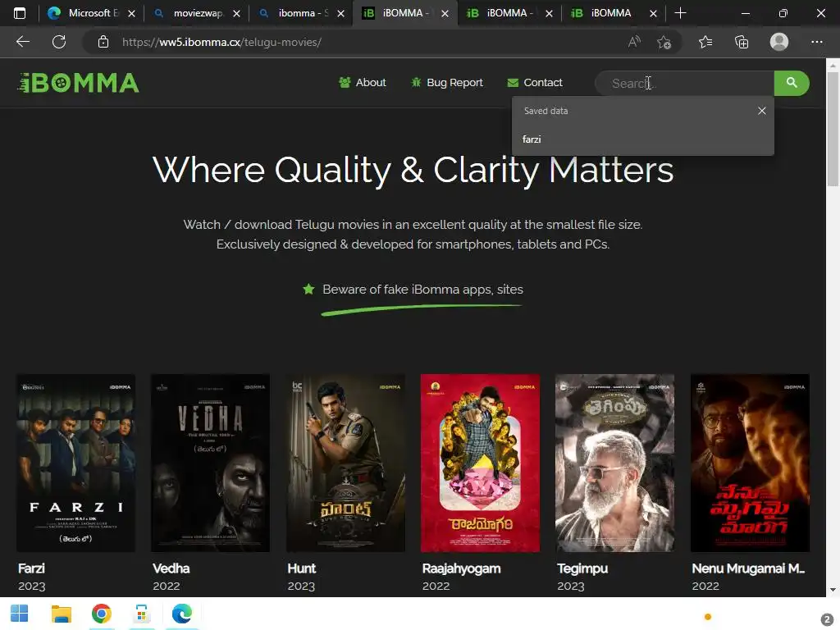Add page to favorites star icon
The width and height of the screenshot is (840, 630).
coord(664,42)
